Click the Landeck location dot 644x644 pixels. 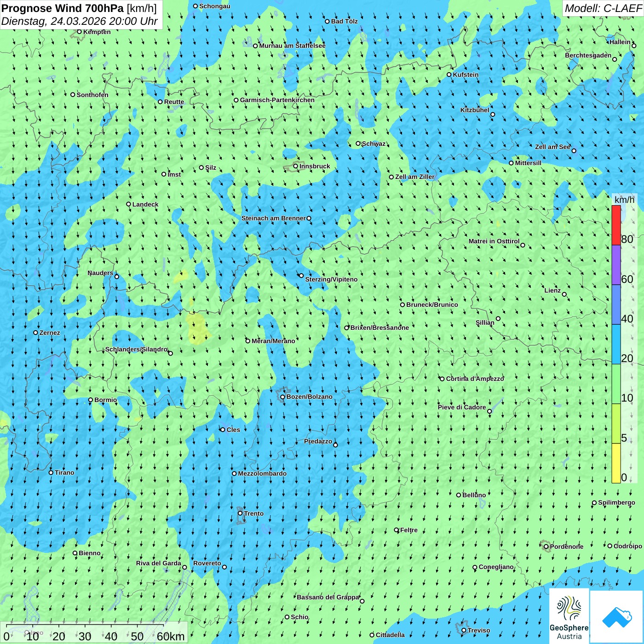[x=129, y=204]
